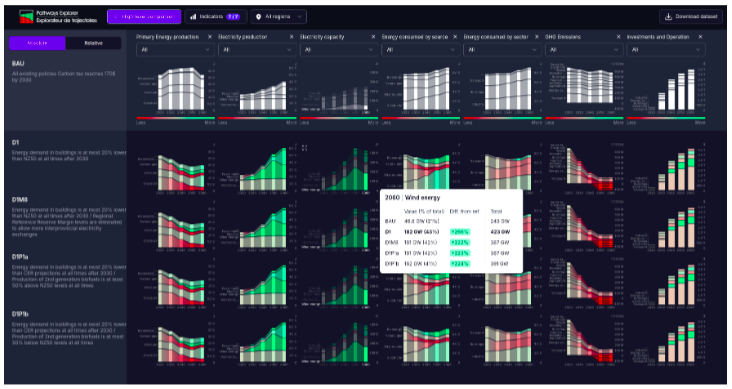Remove the Energy consumed by sector column
732x389 pixels.
pyautogui.click(x=536, y=37)
